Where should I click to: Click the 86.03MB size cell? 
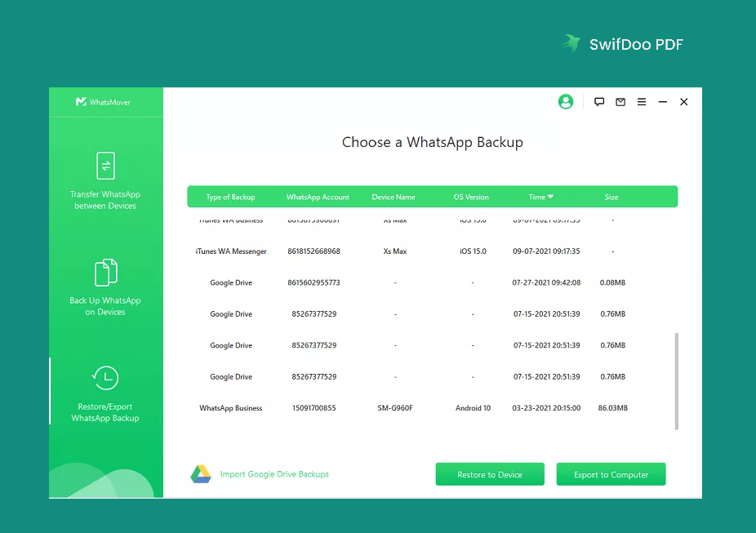coord(613,407)
